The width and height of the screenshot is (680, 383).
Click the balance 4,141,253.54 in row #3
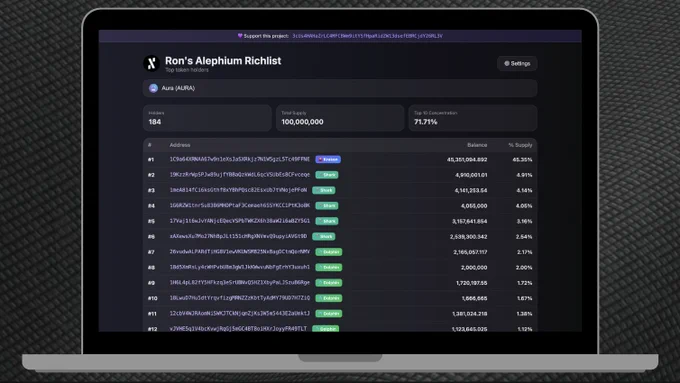pos(471,190)
